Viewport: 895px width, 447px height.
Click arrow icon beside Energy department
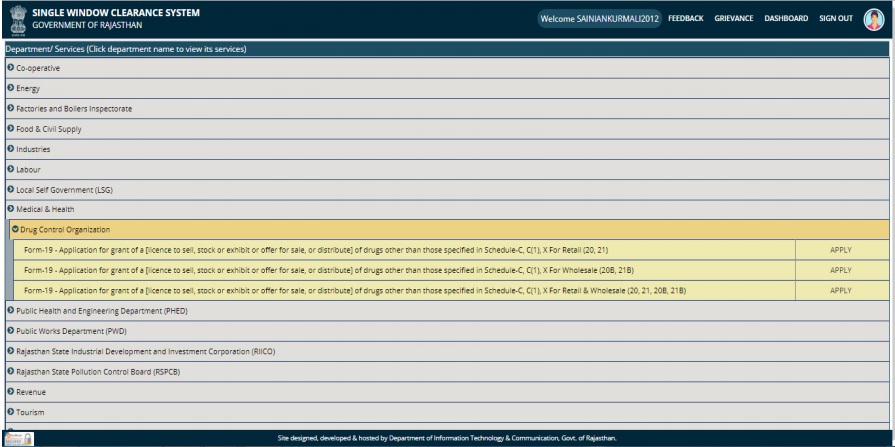click(10, 88)
